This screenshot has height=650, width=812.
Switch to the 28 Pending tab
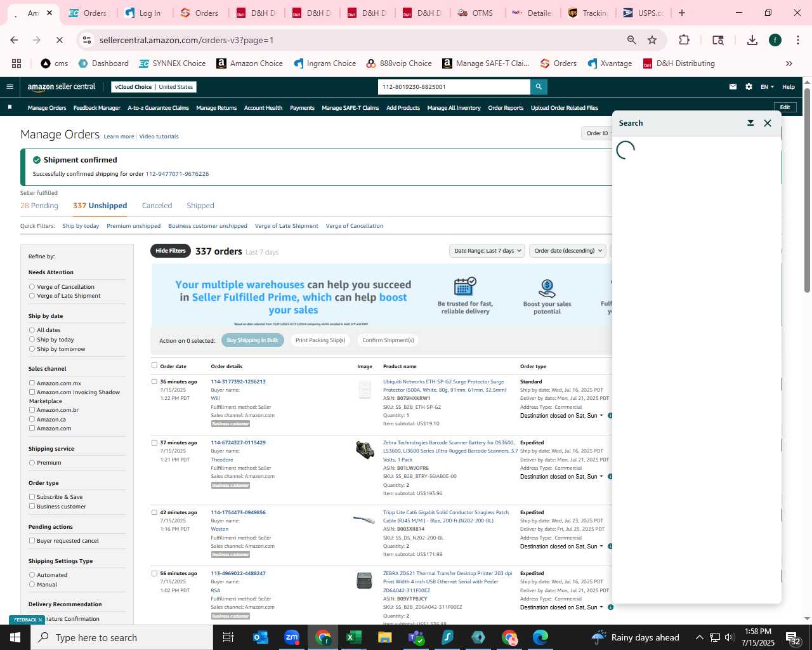pyautogui.click(x=39, y=206)
